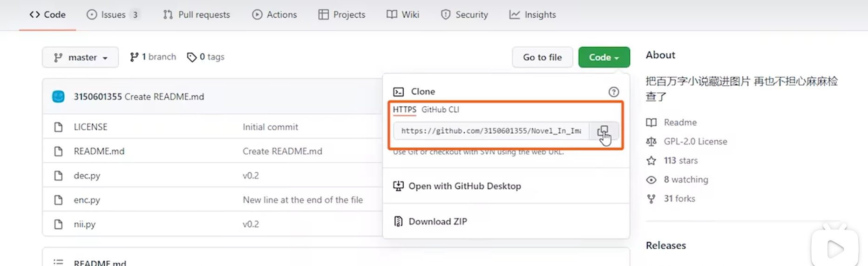Screen dimensions: 868x266
Task: Click the Clone help question-mark icon
Action: pyautogui.click(x=613, y=92)
